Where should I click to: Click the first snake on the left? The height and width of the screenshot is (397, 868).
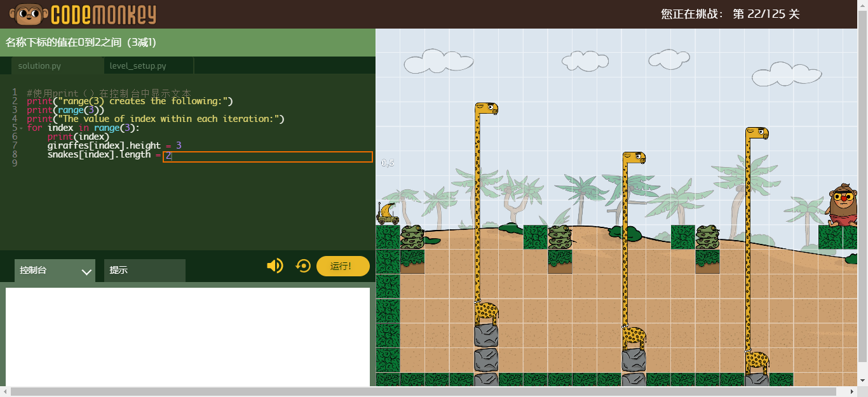(x=412, y=237)
